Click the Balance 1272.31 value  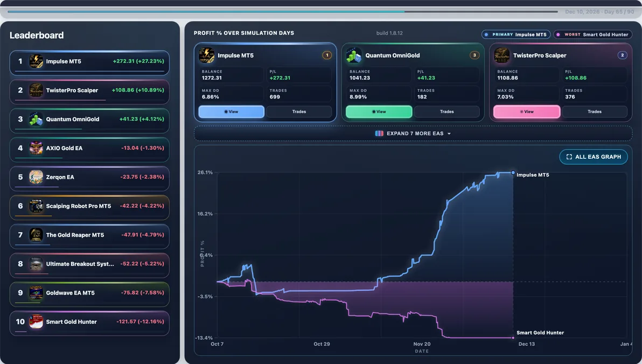pos(212,78)
